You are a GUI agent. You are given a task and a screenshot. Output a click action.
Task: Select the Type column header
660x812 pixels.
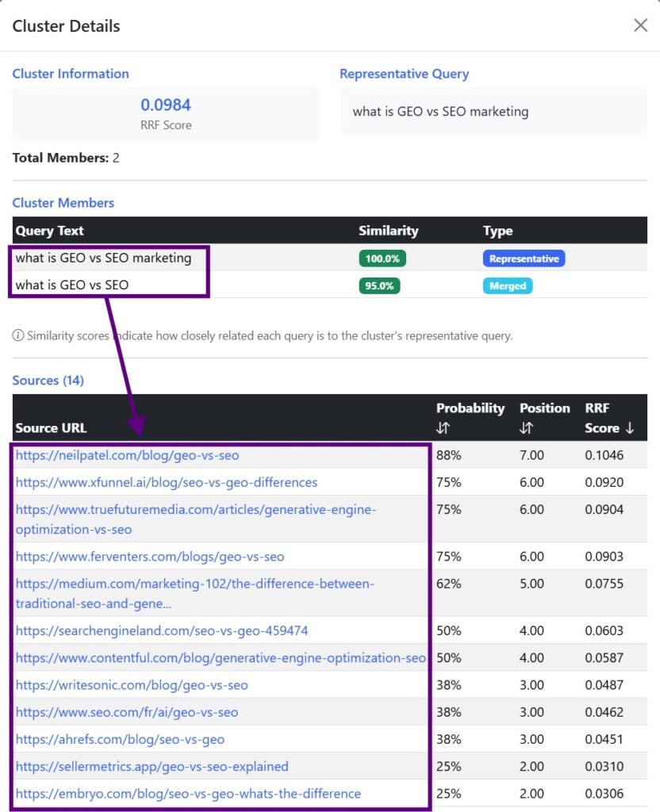[x=498, y=231]
